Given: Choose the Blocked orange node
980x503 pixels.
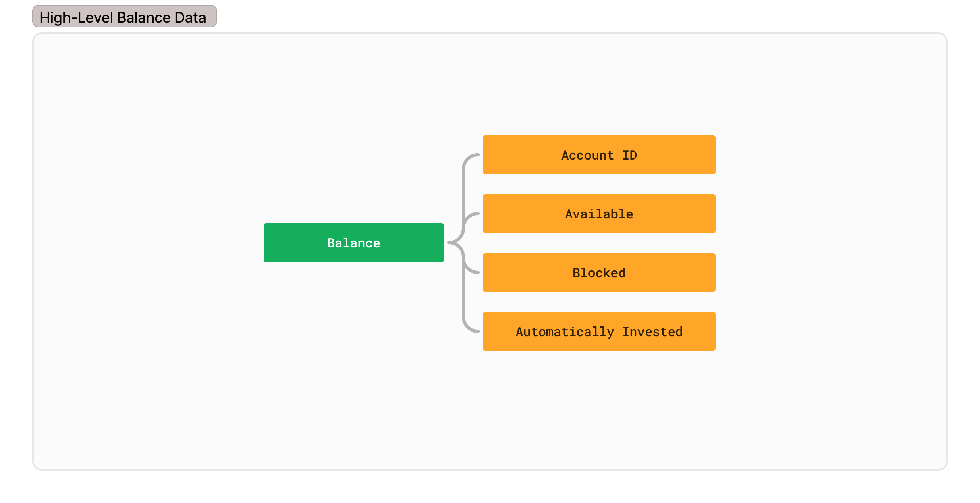Looking at the screenshot, I should coord(599,272).
